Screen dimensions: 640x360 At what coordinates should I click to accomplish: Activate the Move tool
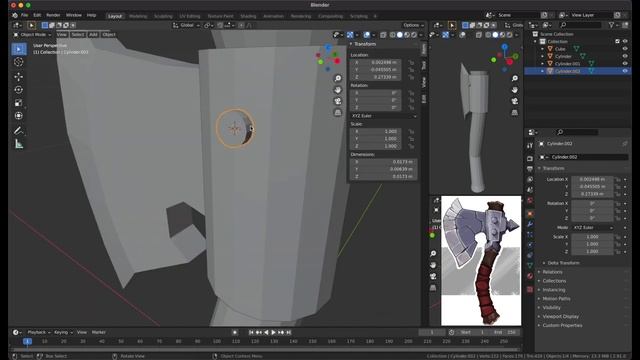pos(19,76)
